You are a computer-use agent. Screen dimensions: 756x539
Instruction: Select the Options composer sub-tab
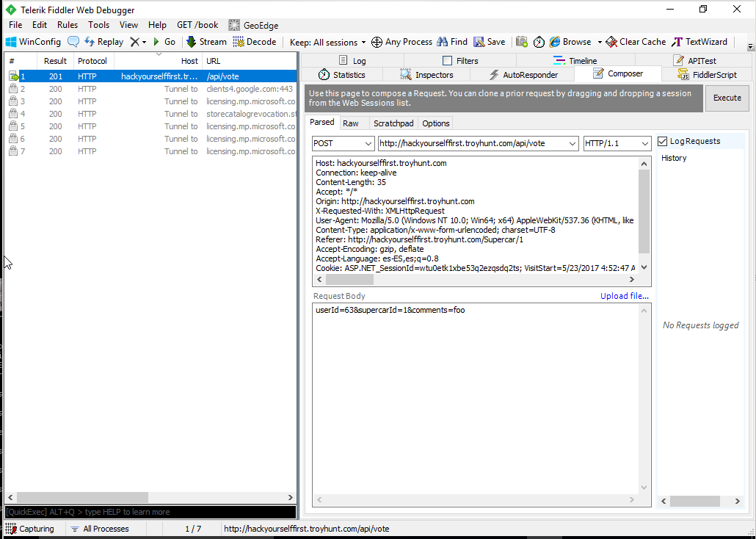436,123
